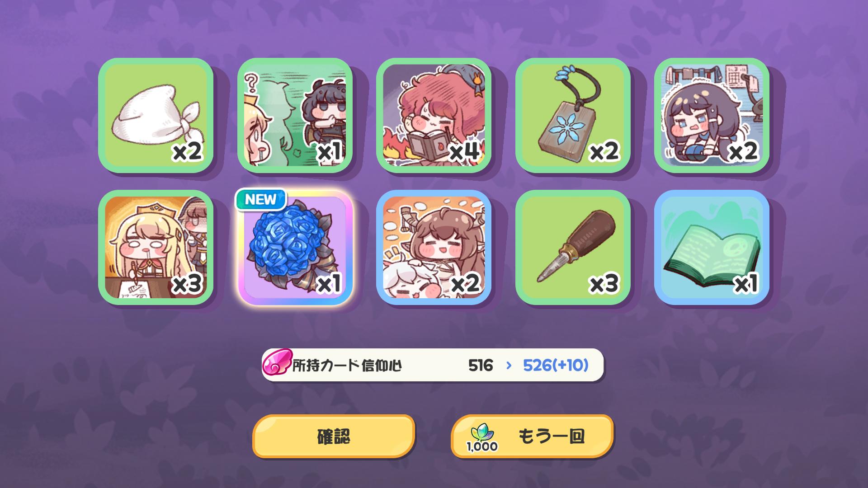
Task: Select the blue rose bouquet card
Action: click(x=295, y=248)
